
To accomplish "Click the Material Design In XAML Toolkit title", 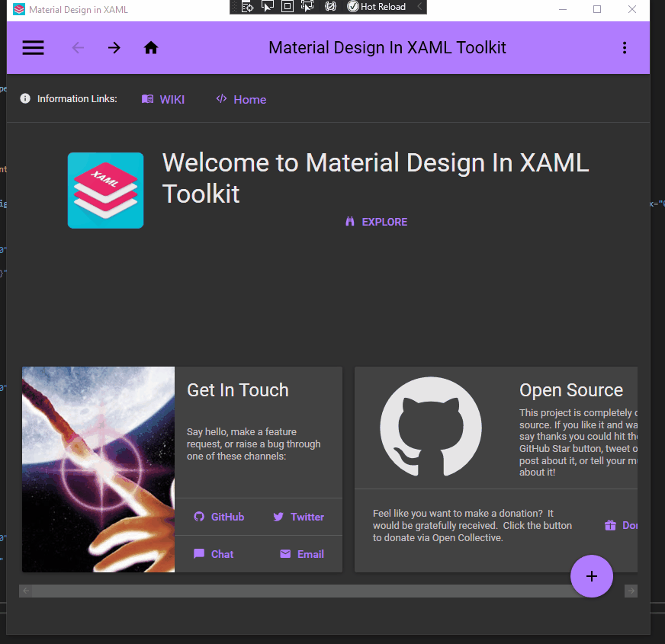I will coord(387,47).
